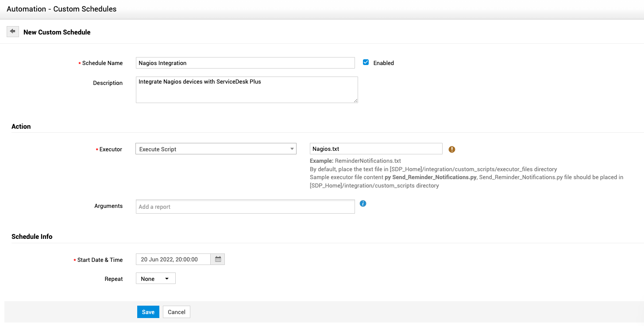Cancel the new custom schedule
The image size is (644, 326).
(x=177, y=312)
